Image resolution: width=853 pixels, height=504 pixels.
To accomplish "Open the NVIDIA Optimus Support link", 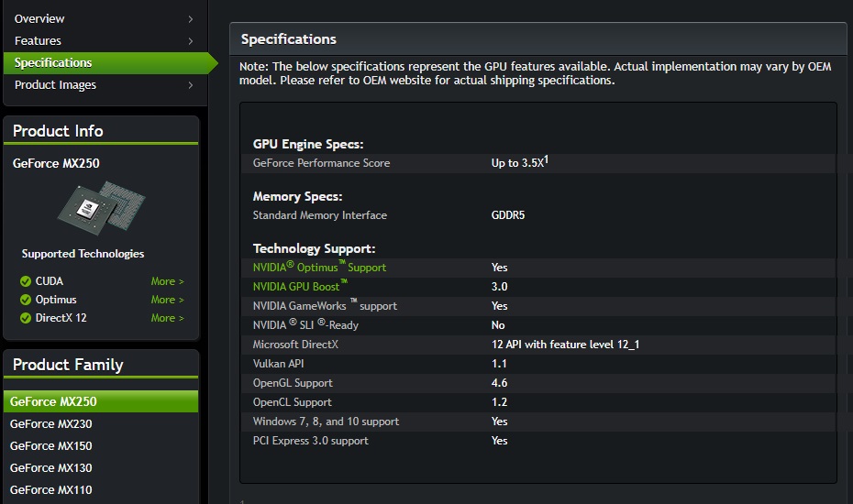I will click(x=319, y=268).
